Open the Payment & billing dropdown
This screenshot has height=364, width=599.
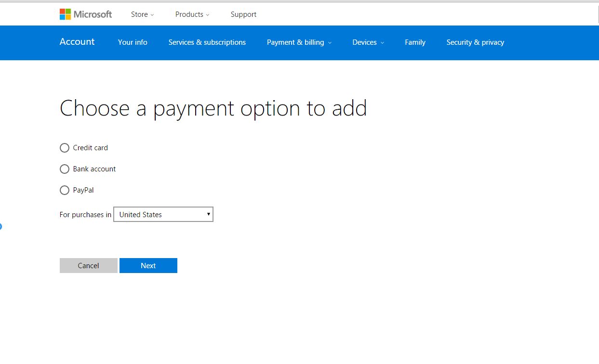click(x=299, y=42)
